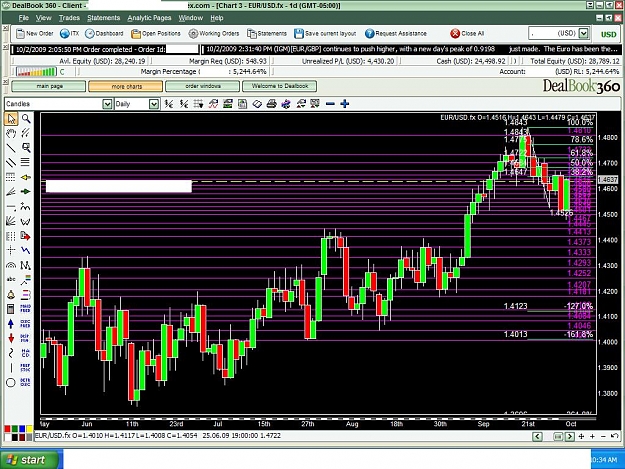Open the View menu
Image resolution: width=625 pixels, height=469 pixels.
[43, 18]
